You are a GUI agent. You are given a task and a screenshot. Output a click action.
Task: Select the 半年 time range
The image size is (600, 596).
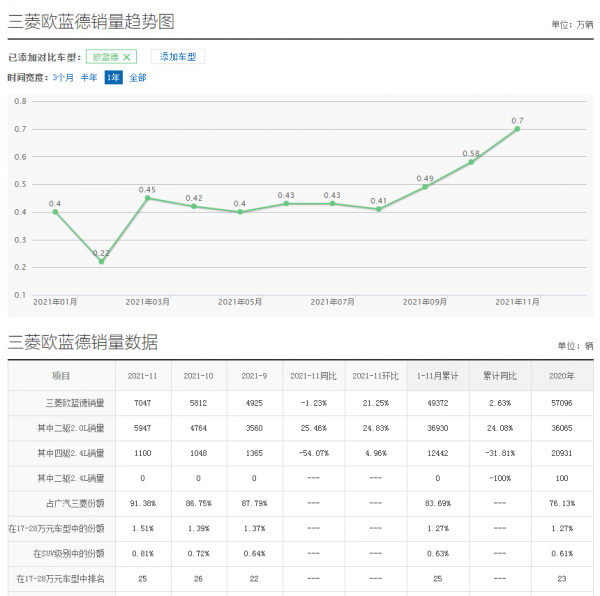coord(89,78)
